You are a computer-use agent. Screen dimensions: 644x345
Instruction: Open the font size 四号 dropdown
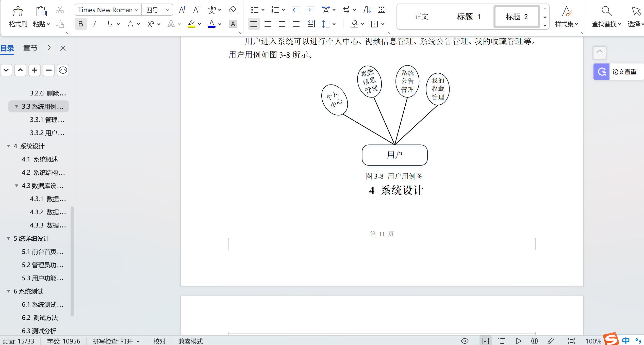click(x=167, y=10)
